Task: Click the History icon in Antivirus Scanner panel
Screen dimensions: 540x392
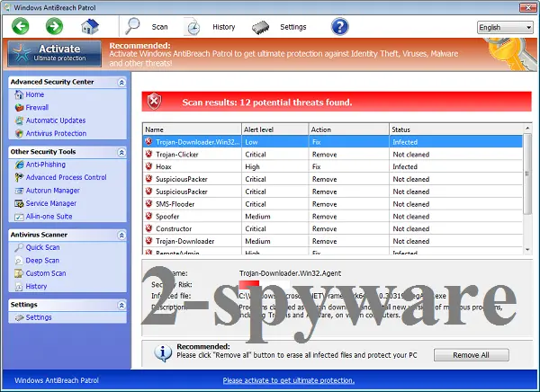Action: (19, 286)
